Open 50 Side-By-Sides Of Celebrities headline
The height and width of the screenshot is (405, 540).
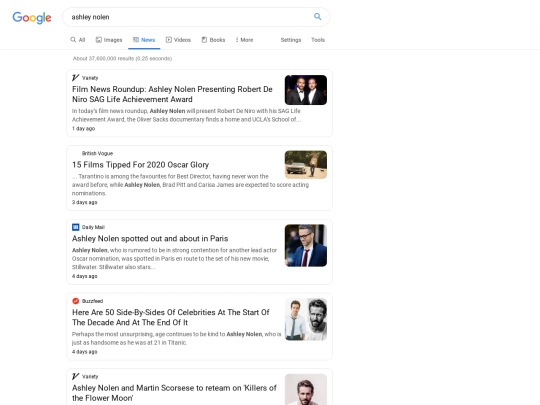pyautogui.click(x=170, y=317)
